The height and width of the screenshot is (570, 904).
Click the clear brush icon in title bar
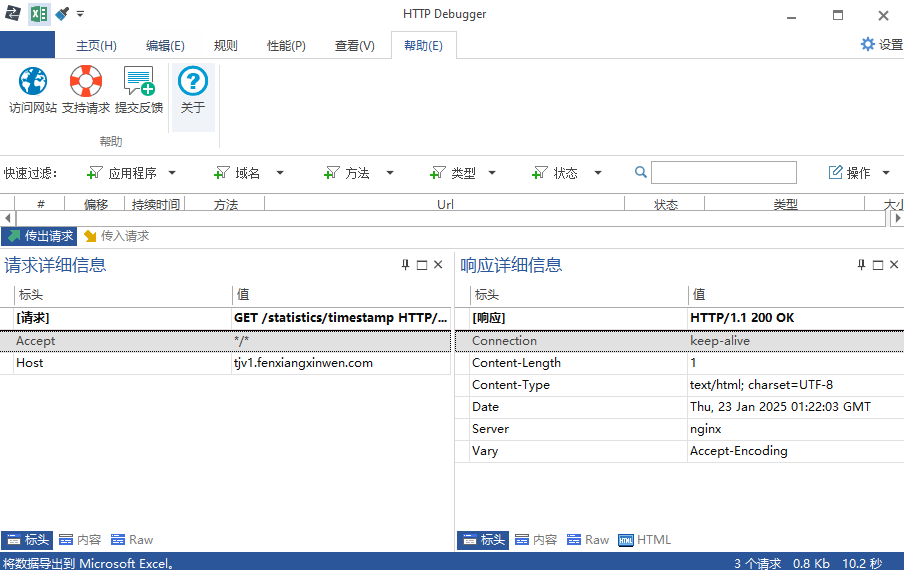[x=62, y=14]
